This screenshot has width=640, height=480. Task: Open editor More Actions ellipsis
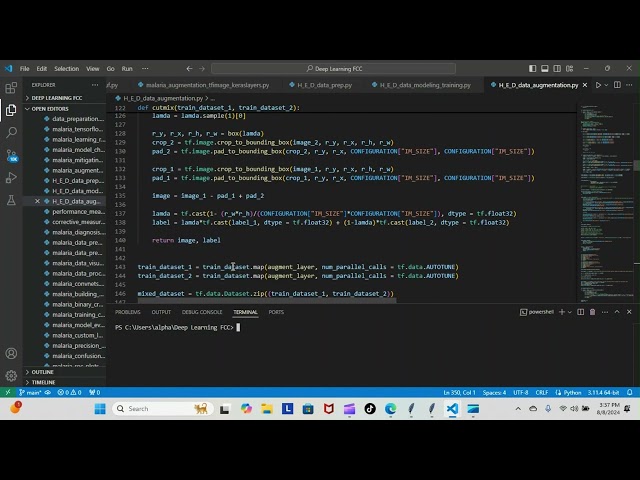(629, 85)
